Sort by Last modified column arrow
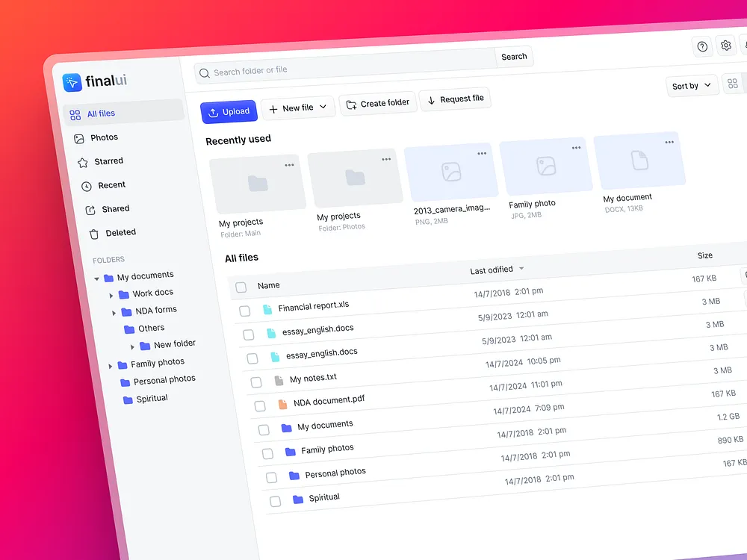 (521, 268)
